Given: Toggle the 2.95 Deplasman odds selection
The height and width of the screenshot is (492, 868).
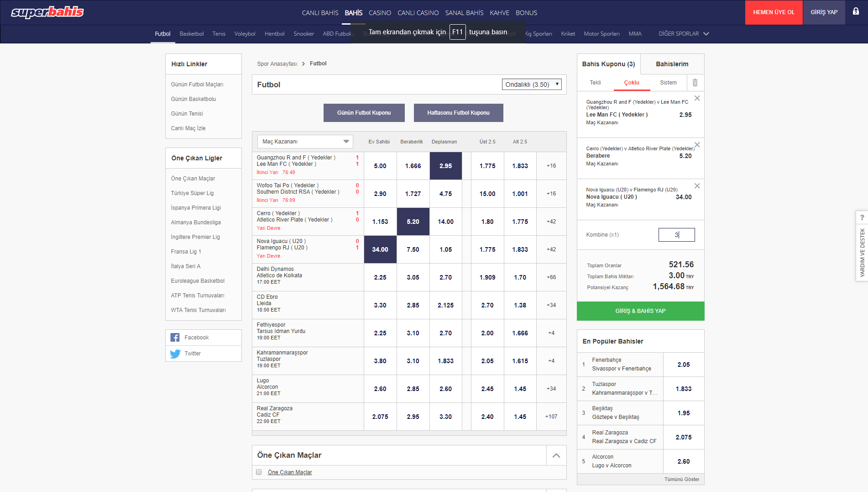Looking at the screenshot, I should 445,166.
